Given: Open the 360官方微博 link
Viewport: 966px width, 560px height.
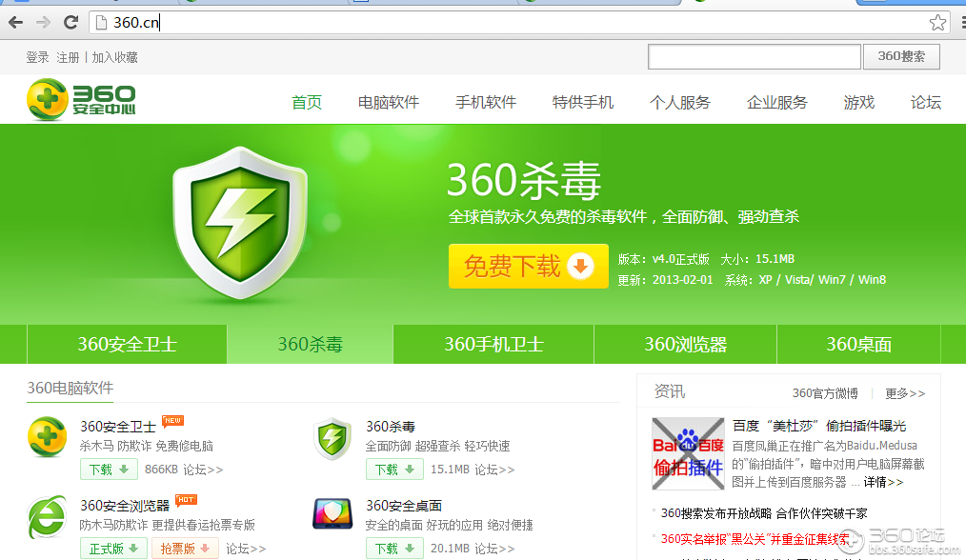Looking at the screenshot, I should pos(825,393).
